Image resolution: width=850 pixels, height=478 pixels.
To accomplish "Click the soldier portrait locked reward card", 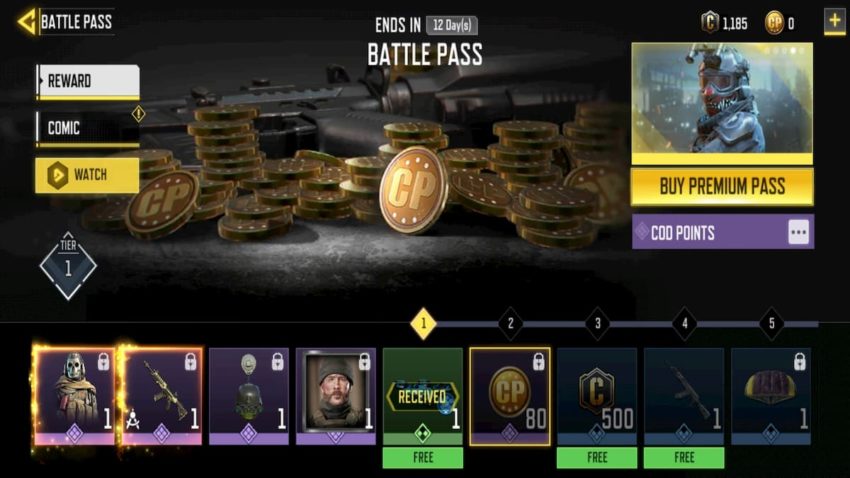I will pyautogui.click(x=336, y=396).
